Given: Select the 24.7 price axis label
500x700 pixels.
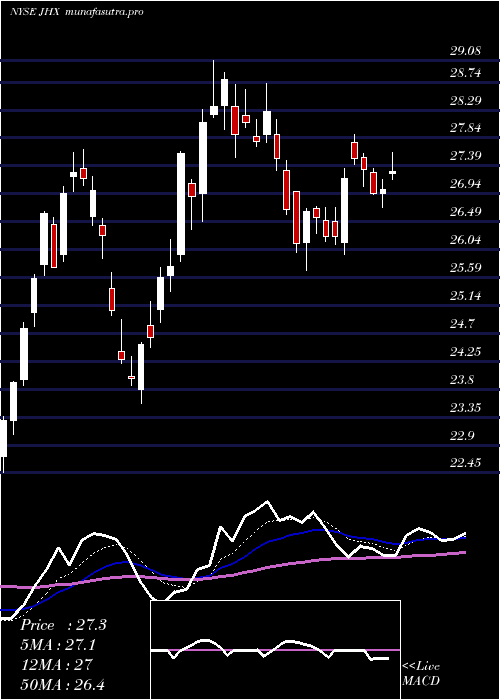Looking at the screenshot, I should 462,324.
